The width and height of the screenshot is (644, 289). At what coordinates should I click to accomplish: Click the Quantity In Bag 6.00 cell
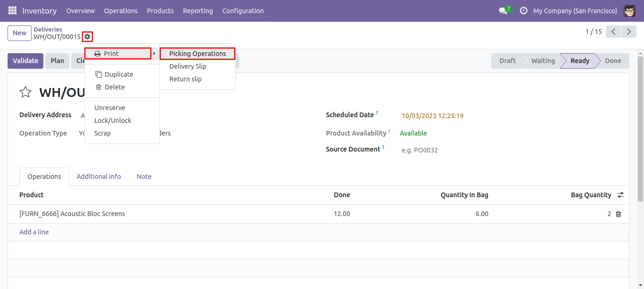click(482, 214)
